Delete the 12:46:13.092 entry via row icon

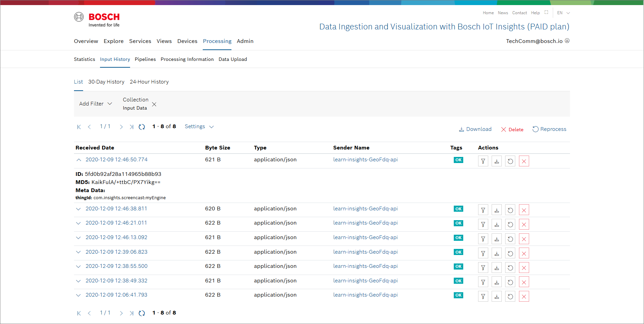(x=524, y=239)
